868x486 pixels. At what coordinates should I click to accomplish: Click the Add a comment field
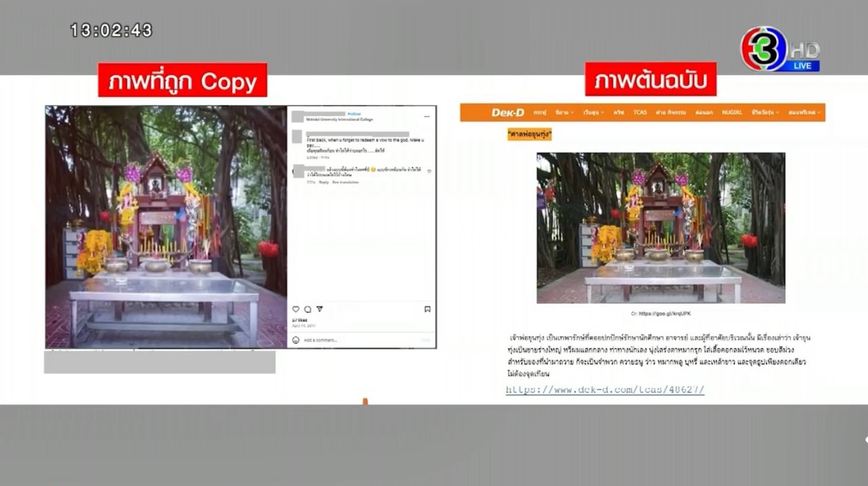tap(323, 338)
